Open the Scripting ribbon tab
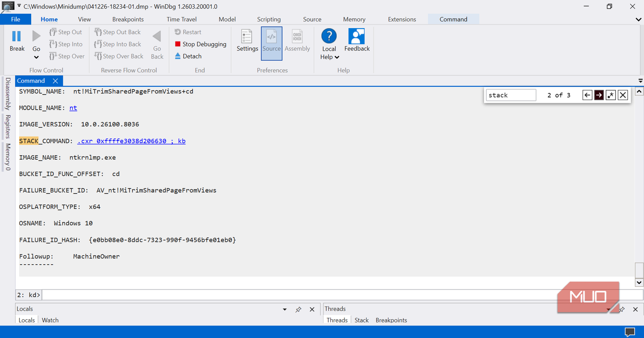The width and height of the screenshot is (644, 338). click(x=269, y=19)
